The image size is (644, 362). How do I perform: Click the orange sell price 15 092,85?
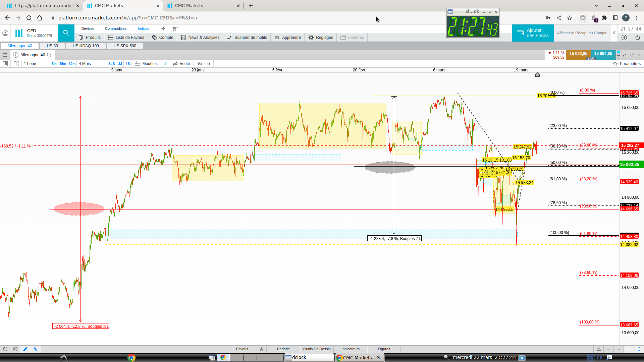click(578, 54)
